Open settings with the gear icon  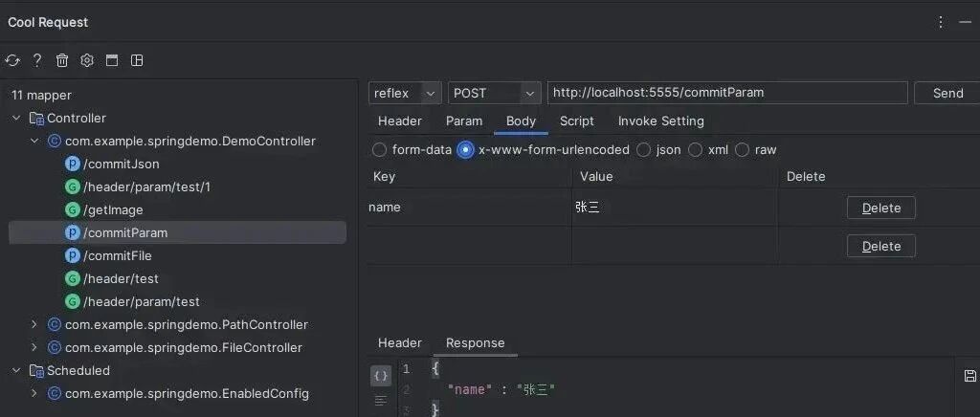click(87, 60)
